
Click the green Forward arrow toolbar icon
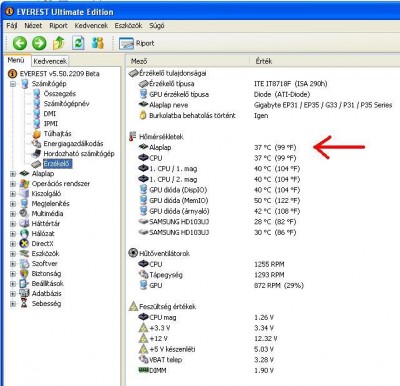(39, 43)
